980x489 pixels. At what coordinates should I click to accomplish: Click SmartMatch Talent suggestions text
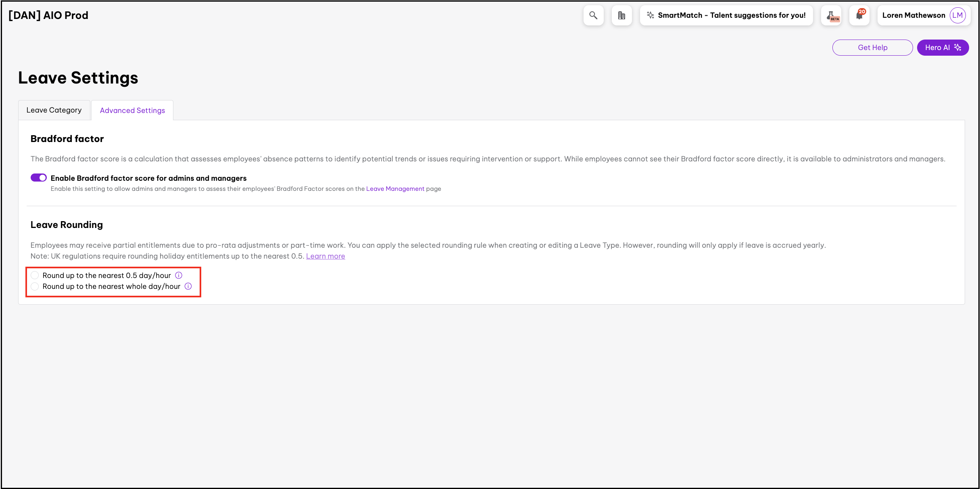tap(731, 15)
